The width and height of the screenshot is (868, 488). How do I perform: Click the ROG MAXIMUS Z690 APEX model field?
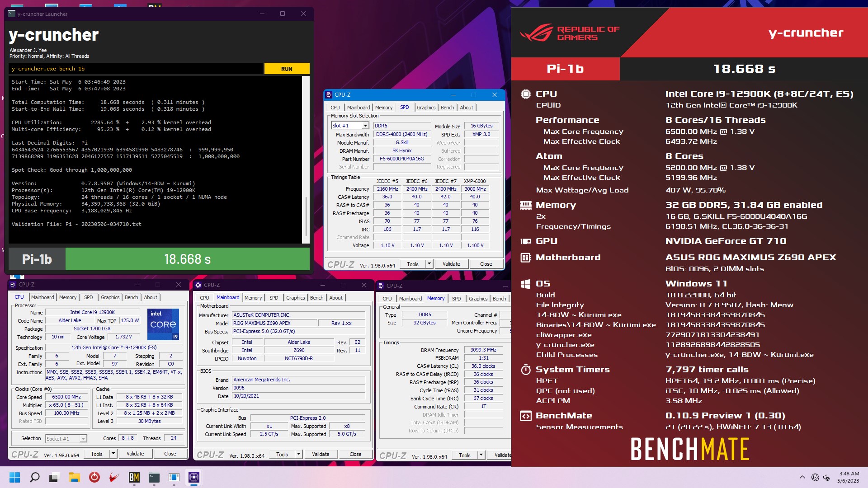tap(274, 324)
